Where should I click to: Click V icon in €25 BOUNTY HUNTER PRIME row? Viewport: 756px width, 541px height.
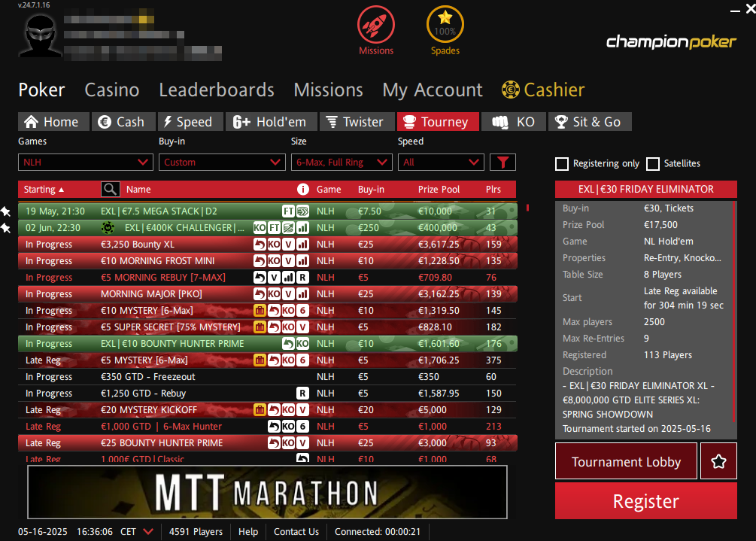tap(302, 442)
